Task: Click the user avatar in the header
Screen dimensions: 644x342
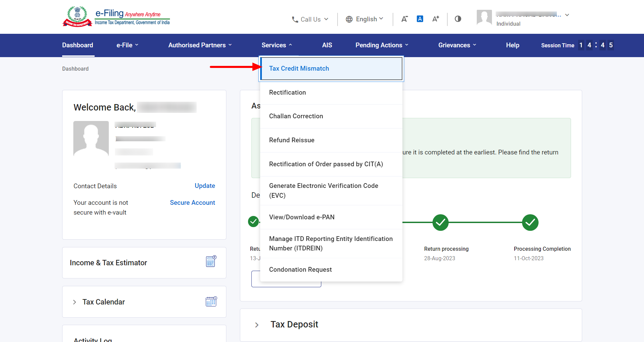Action: click(484, 18)
